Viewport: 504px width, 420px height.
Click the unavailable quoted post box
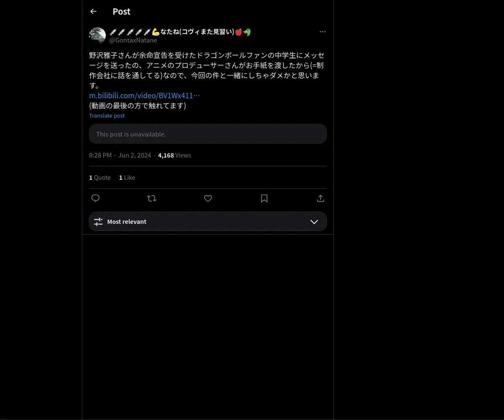coord(208,134)
